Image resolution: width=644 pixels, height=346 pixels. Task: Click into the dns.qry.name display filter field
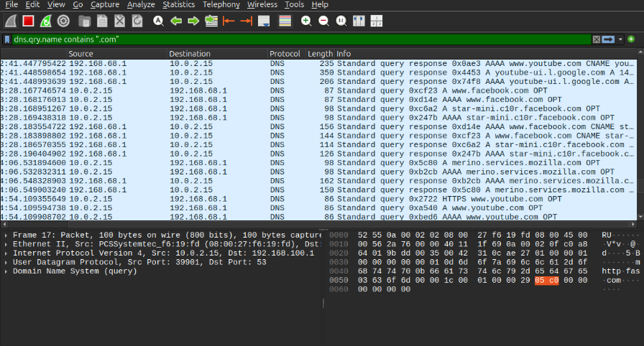[x=301, y=39]
